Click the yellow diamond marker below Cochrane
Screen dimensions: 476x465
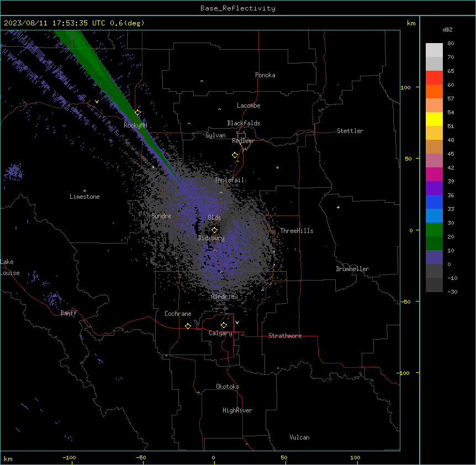(x=188, y=326)
